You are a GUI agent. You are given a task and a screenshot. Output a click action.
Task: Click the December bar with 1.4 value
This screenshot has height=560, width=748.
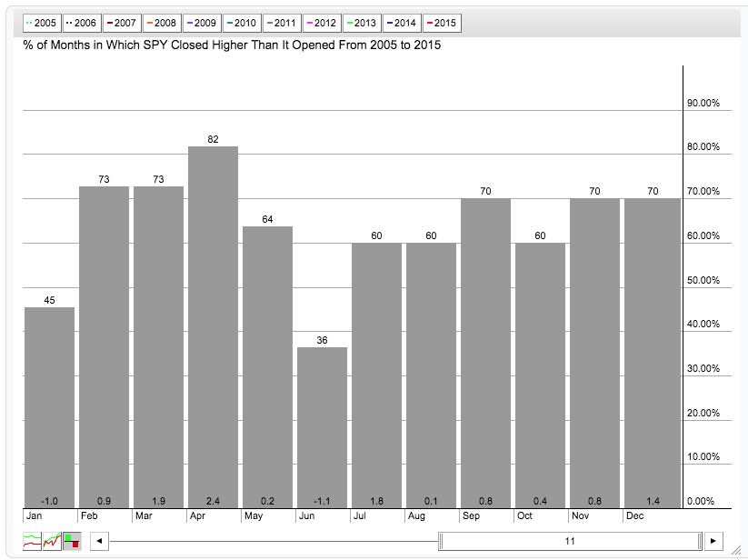(653, 353)
